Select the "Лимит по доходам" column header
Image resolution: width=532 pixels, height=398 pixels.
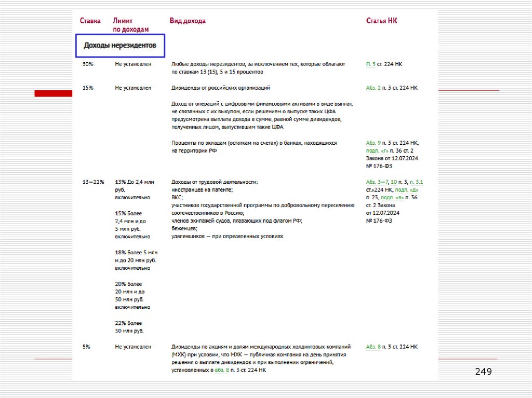point(130,25)
